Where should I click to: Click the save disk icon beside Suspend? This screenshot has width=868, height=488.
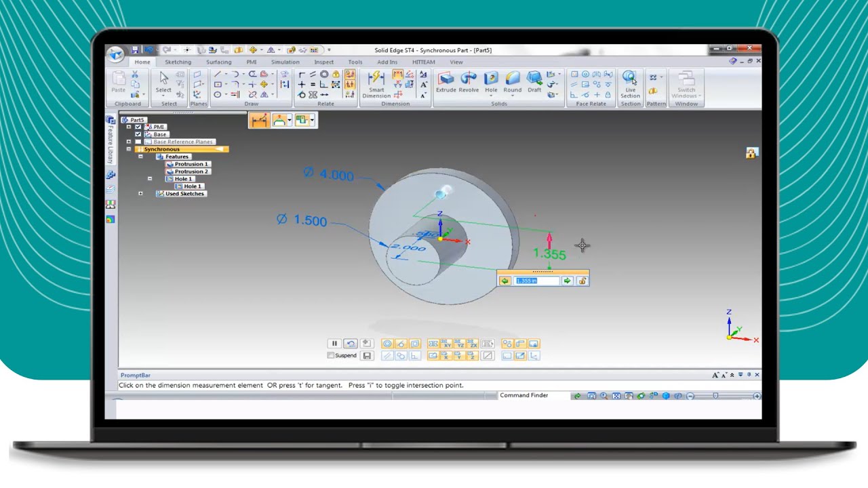(x=367, y=356)
